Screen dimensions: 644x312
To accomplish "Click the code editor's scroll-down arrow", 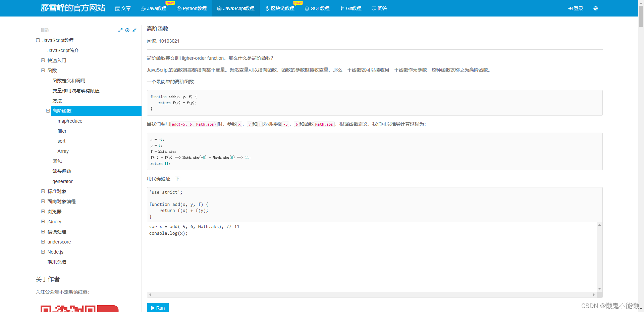I will coord(599,289).
